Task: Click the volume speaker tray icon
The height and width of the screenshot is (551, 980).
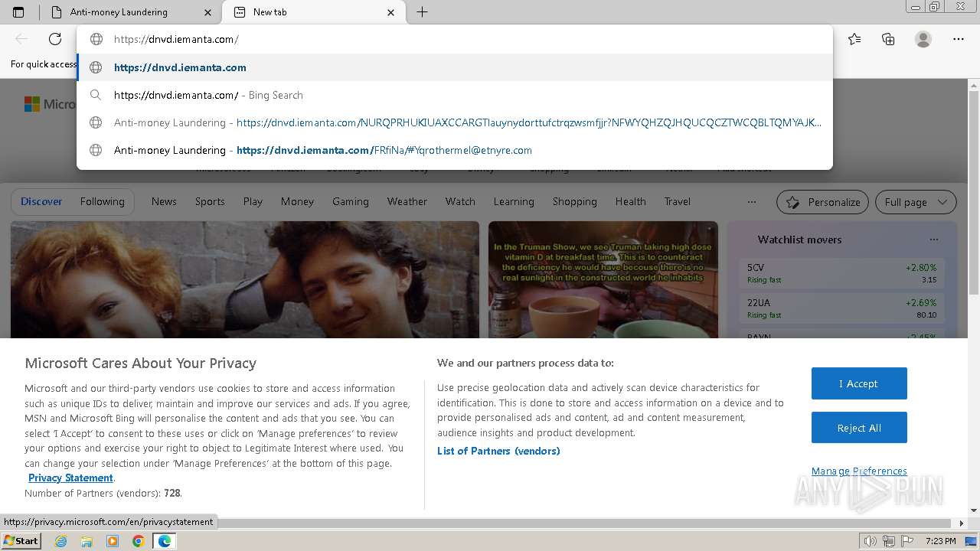Action: click(871, 541)
